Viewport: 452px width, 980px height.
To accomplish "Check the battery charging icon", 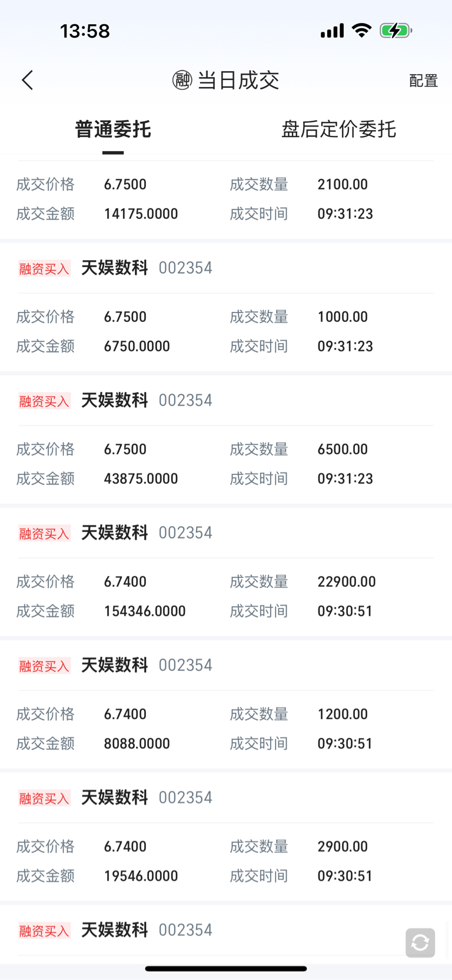I will point(395,31).
